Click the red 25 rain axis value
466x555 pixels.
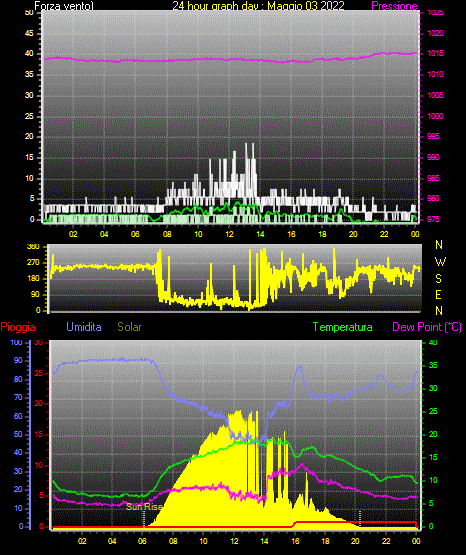click(x=39, y=374)
